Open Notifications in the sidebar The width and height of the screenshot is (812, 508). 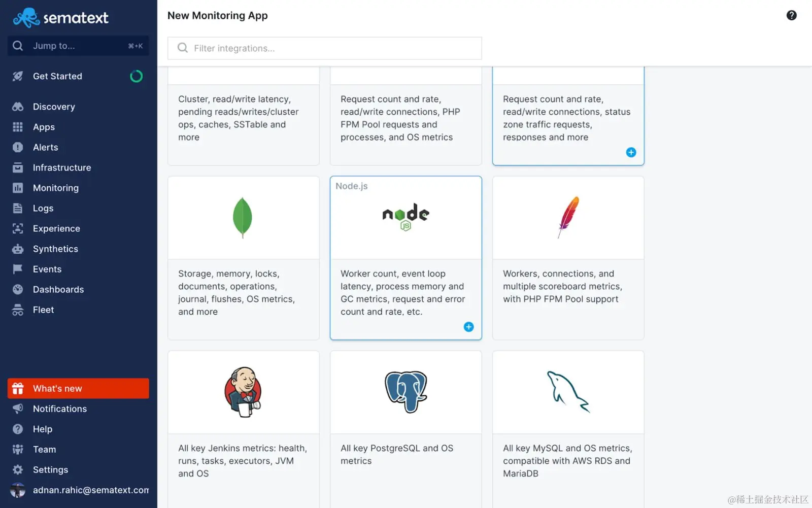point(59,409)
